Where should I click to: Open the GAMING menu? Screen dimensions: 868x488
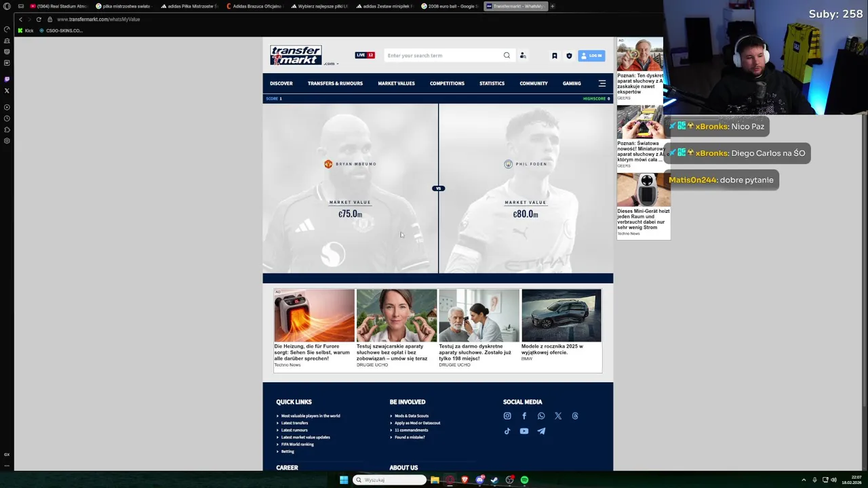(x=572, y=83)
